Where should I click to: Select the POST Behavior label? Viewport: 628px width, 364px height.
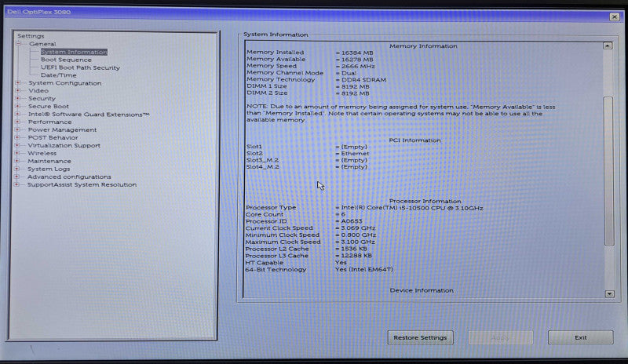click(53, 137)
